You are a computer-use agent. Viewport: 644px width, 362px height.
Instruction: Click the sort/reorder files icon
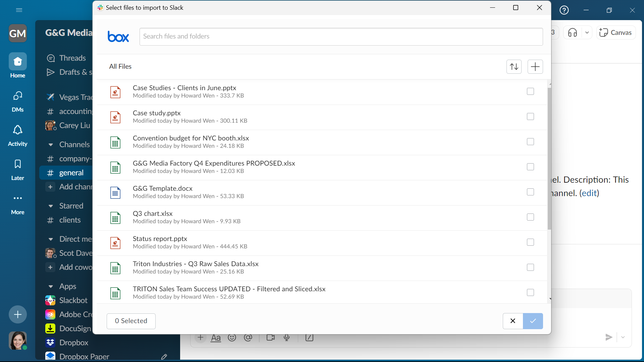tap(514, 66)
